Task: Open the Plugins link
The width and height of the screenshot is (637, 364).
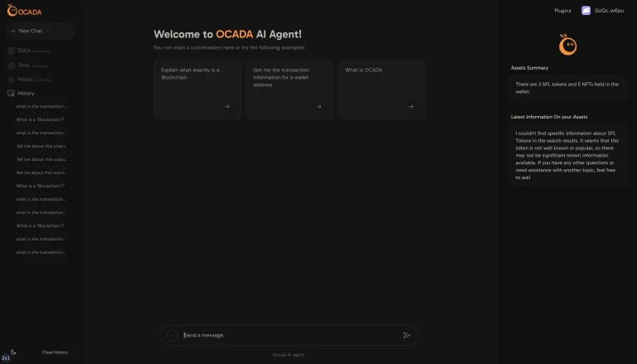Action: point(562,11)
